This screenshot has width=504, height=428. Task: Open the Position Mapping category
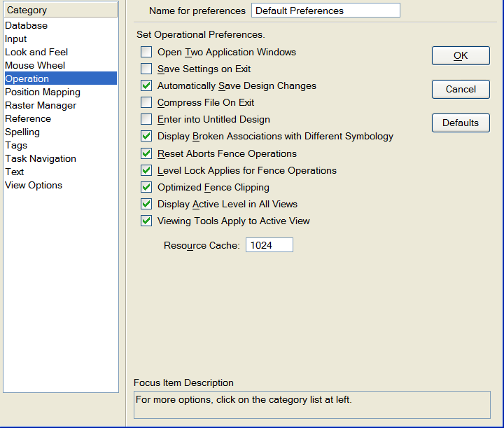click(x=61, y=92)
